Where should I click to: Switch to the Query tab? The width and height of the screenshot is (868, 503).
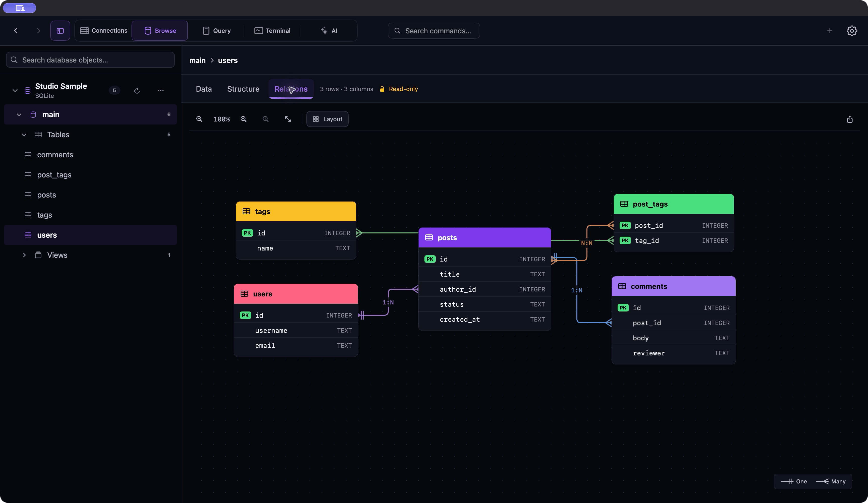pos(217,31)
